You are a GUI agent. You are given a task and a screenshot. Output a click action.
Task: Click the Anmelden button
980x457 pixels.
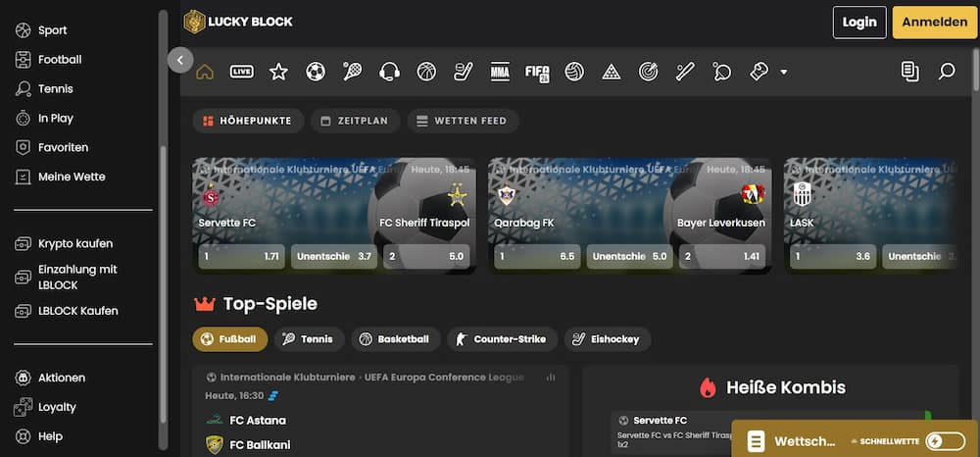(x=934, y=23)
